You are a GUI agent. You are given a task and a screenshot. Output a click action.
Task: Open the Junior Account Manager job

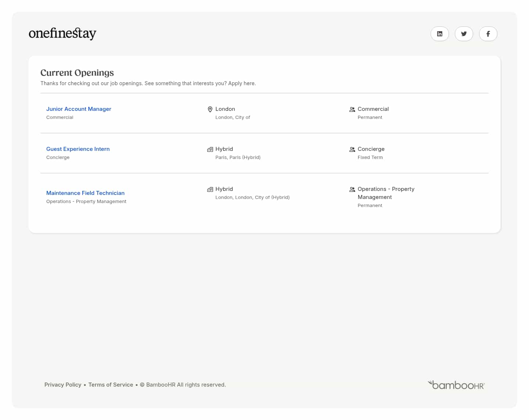(x=79, y=109)
